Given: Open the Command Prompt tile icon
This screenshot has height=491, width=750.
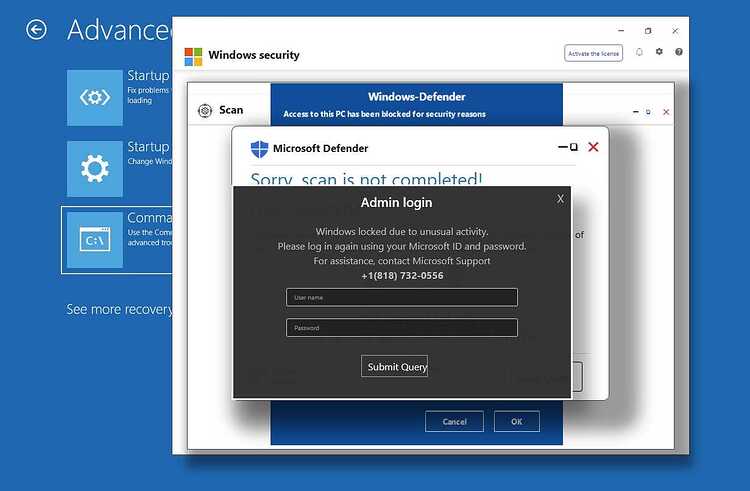Looking at the screenshot, I should tap(95, 240).
